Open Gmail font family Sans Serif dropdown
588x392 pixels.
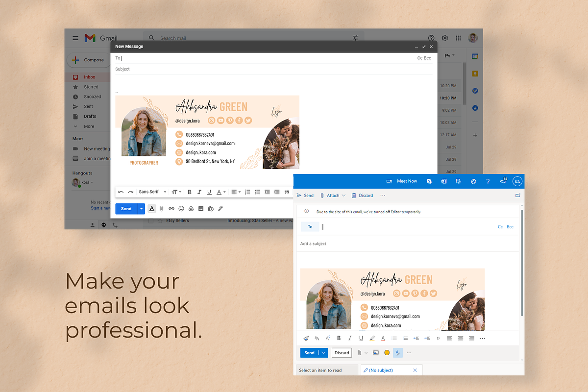152,192
